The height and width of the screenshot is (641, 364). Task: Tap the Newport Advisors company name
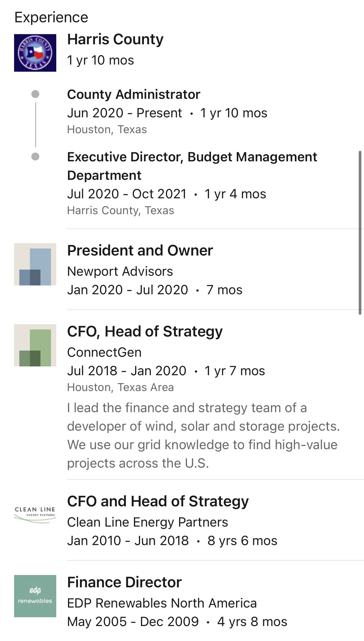coord(120,271)
